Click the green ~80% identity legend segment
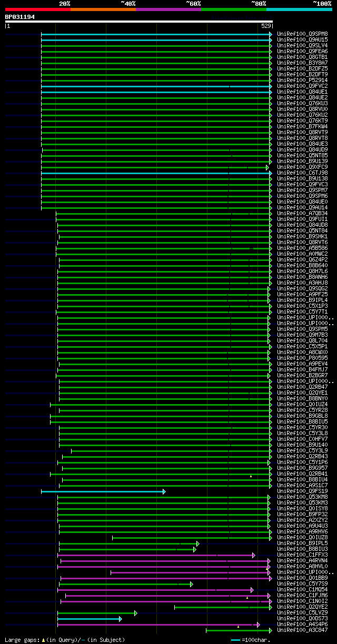The image size is (337, 644). tap(233, 9)
